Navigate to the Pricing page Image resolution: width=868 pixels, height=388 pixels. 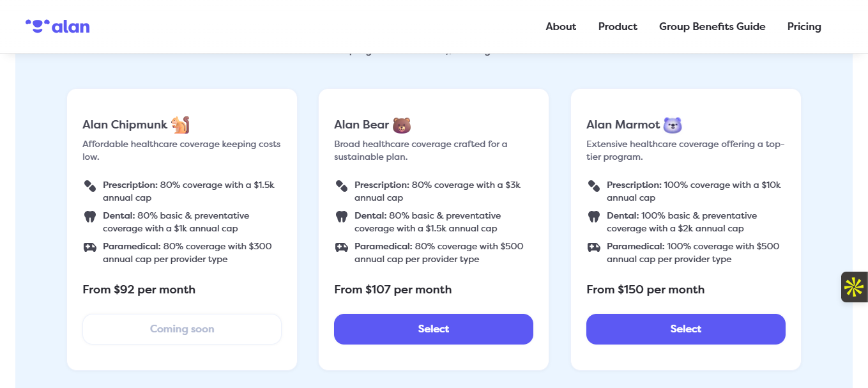[x=804, y=26]
